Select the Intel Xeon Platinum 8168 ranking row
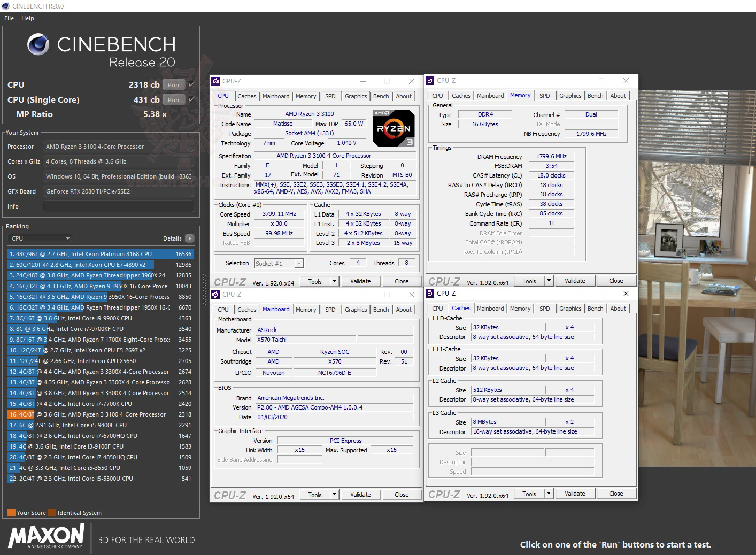Image resolution: width=756 pixels, height=555 pixels. pos(101,254)
